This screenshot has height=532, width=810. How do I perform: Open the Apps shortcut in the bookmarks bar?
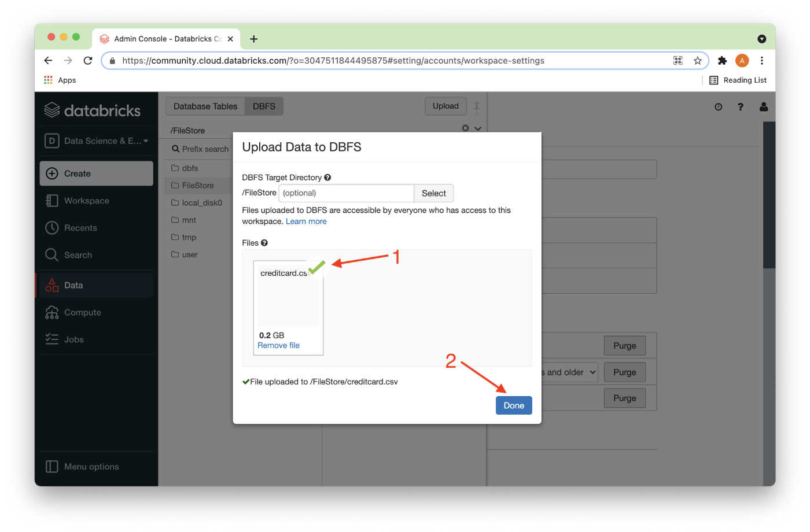click(60, 80)
